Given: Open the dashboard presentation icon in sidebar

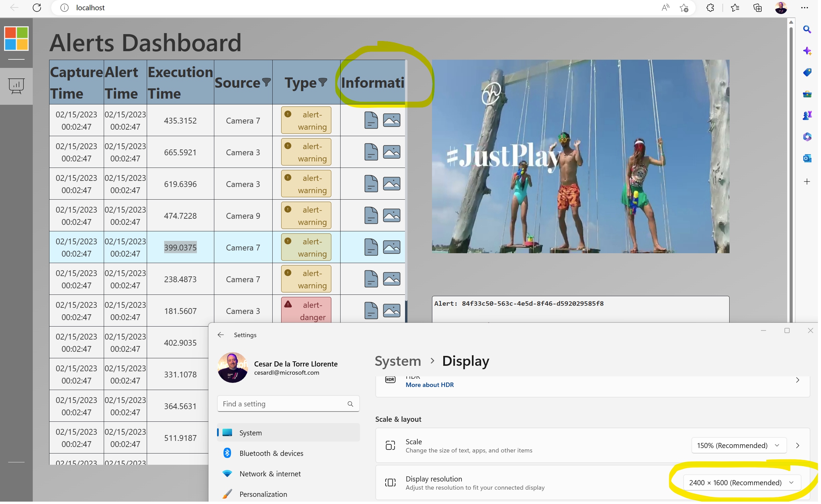Looking at the screenshot, I should pyautogui.click(x=16, y=86).
